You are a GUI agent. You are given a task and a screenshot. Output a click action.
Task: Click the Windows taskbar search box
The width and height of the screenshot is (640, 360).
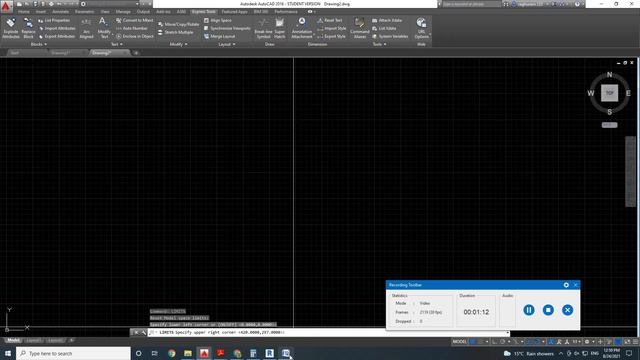[73, 353]
